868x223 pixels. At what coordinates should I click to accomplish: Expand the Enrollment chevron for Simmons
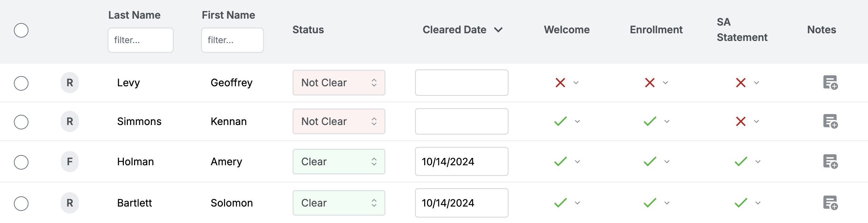667,121
